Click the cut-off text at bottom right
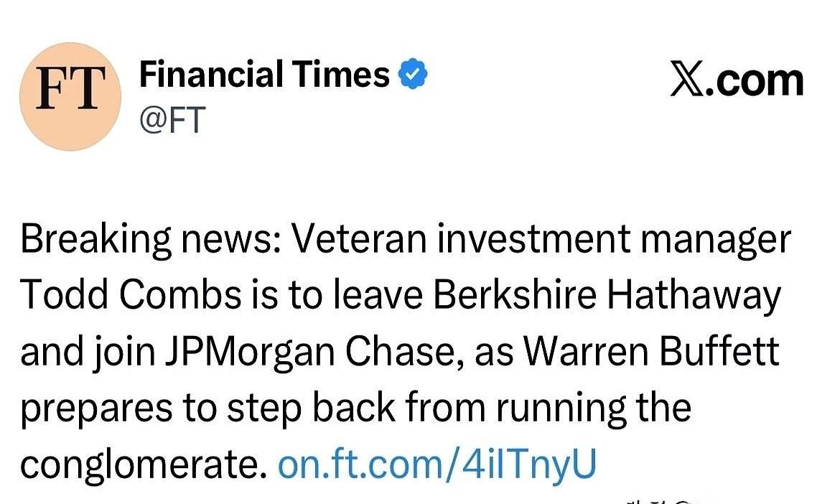The image size is (840, 504). point(661,500)
